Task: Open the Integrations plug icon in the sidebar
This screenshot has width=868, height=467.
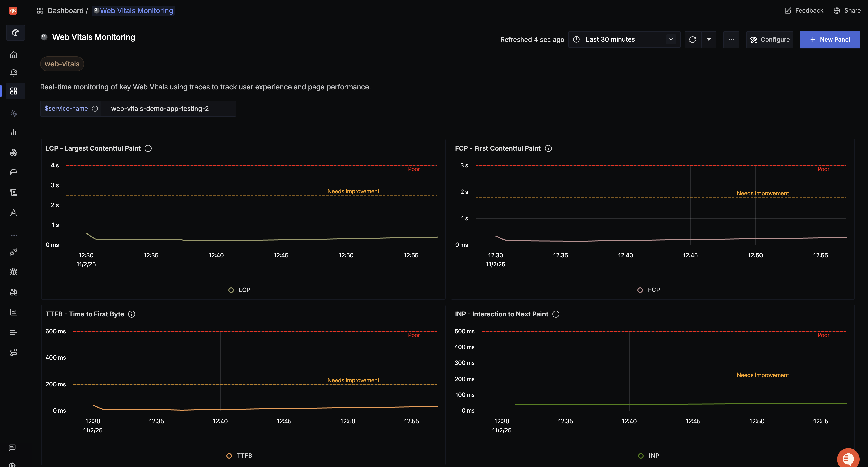Action: click(14, 252)
